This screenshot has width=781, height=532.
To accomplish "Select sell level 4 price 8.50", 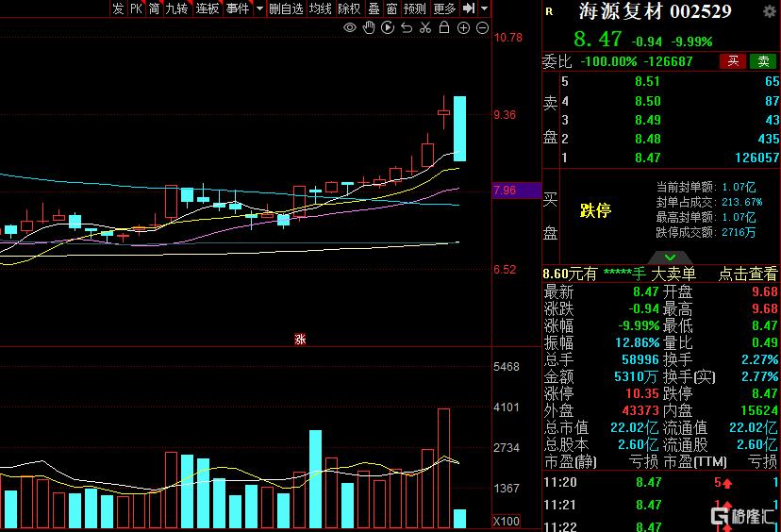I will tap(647, 101).
